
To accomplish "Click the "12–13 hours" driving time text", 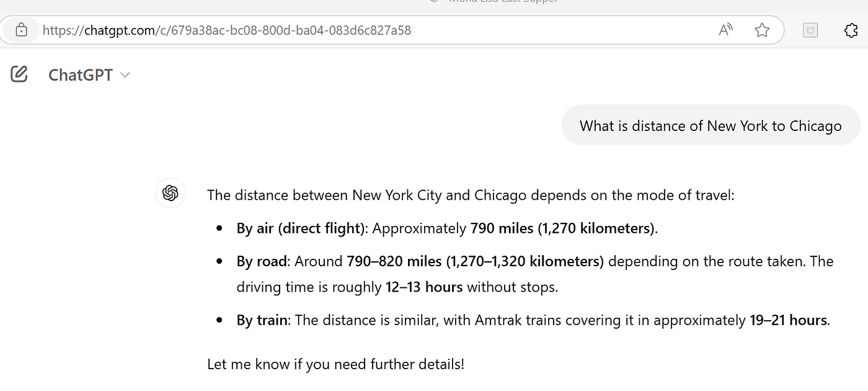I will [424, 287].
